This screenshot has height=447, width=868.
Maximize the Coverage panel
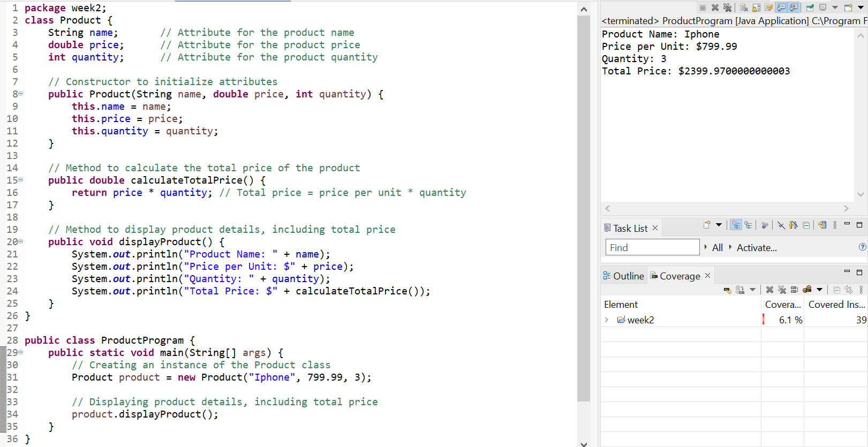tap(859, 272)
